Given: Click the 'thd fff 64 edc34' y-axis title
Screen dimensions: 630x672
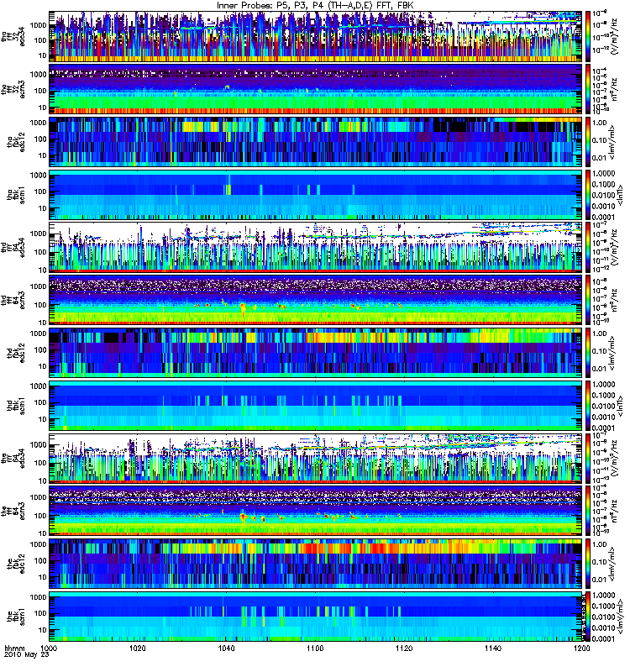Looking at the screenshot, I should point(13,247).
